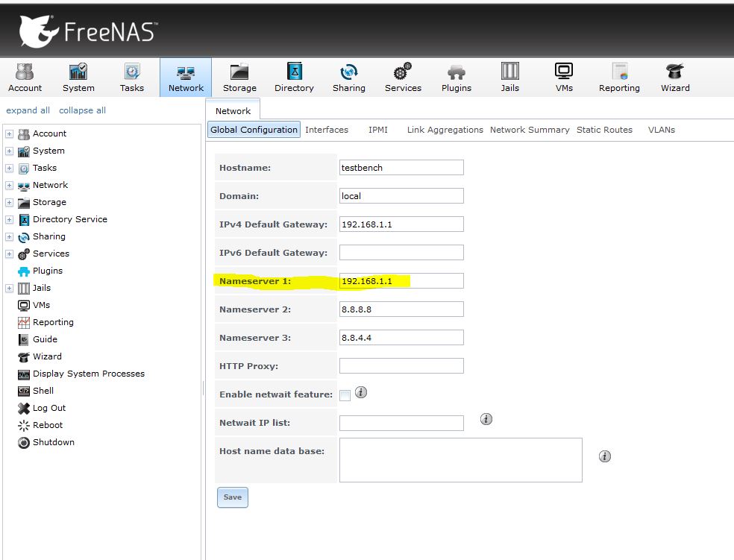734x560 pixels.
Task: Open the Account toolbar icon
Action: pos(25,78)
